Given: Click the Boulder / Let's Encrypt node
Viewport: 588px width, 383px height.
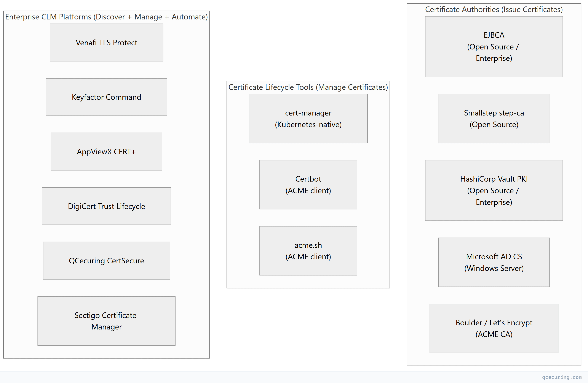Looking at the screenshot, I should [x=494, y=328].
